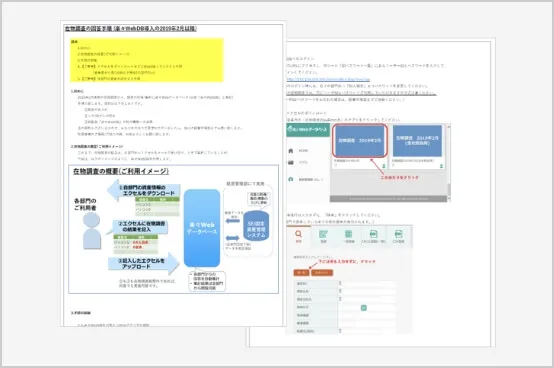Click the 楽々Webデータベース green header logo

point(307,130)
